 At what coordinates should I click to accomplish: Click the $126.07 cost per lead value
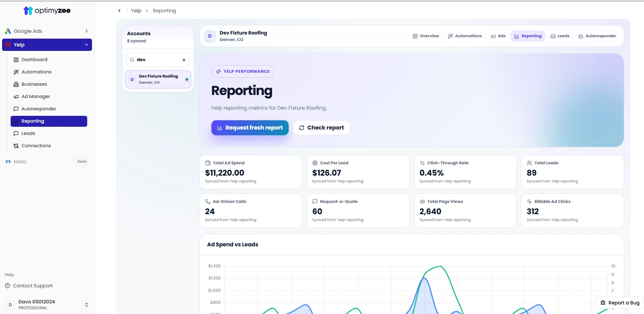point(327,173)
